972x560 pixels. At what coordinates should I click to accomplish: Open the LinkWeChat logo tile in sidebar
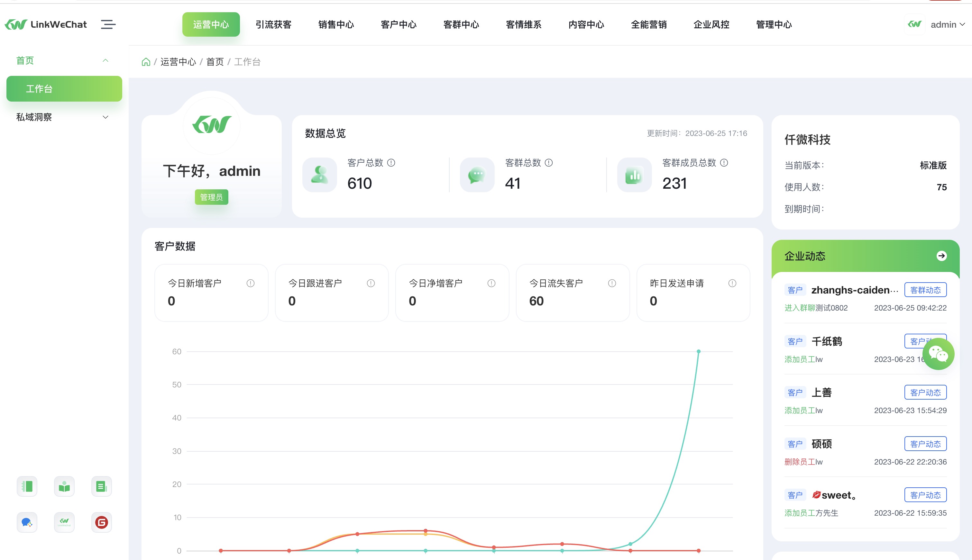pyautogui.click(x=64, y=522)
